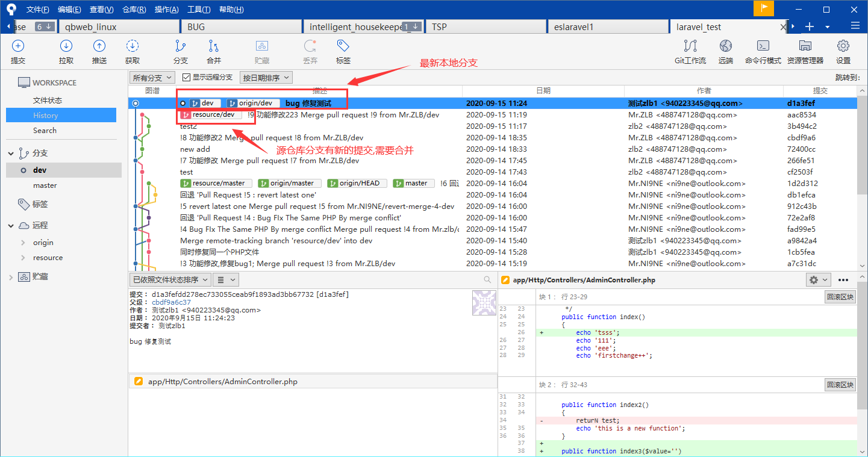Open the 所有分支 dropdown
Viewport: 868px width, 457px height.
tap(152, 78)
